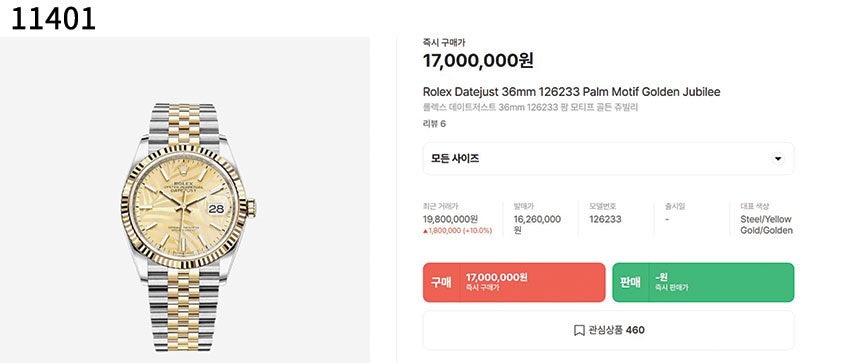
Task: Click the 즉시 판매가 text in sell button
Action: pyautogui.click(x=671, y=287)
